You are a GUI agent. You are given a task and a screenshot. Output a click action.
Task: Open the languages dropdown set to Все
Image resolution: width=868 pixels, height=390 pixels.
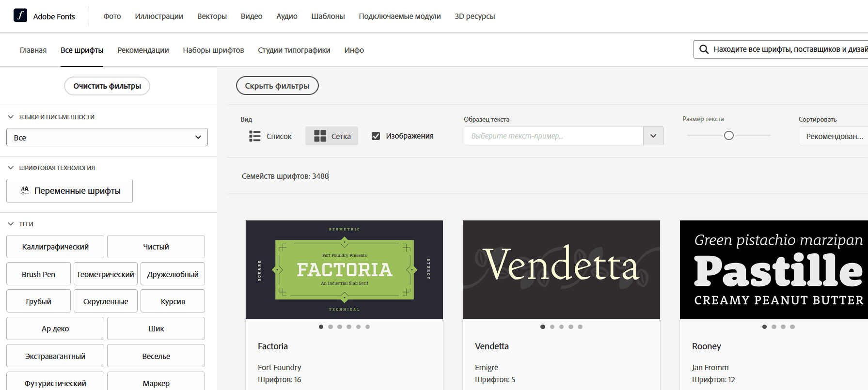(107, 137)
